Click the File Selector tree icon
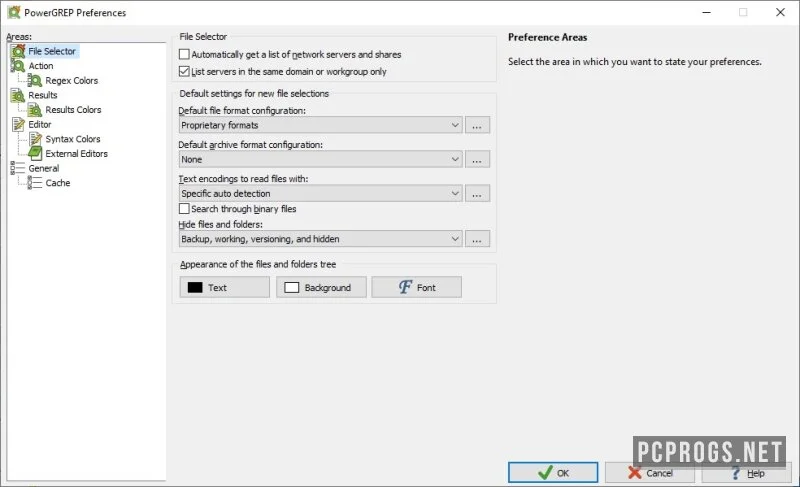The image size is (800, 487). click(x=18, y=51)
